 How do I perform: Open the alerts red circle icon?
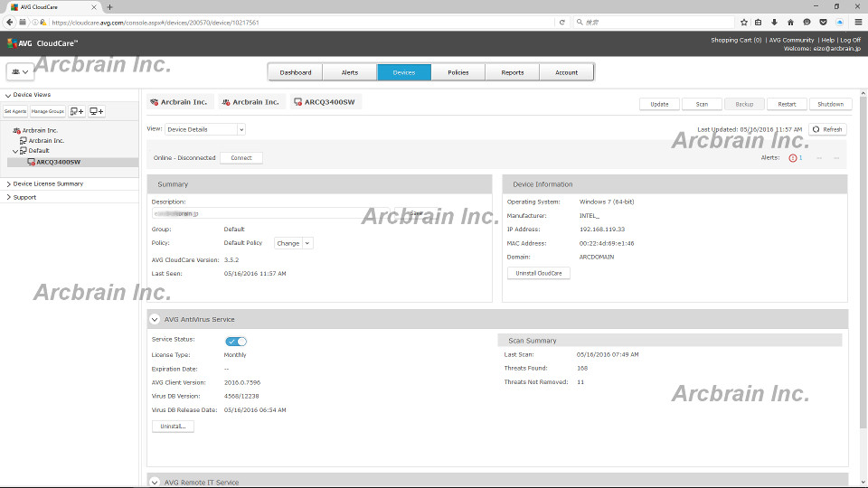[793, 158]
